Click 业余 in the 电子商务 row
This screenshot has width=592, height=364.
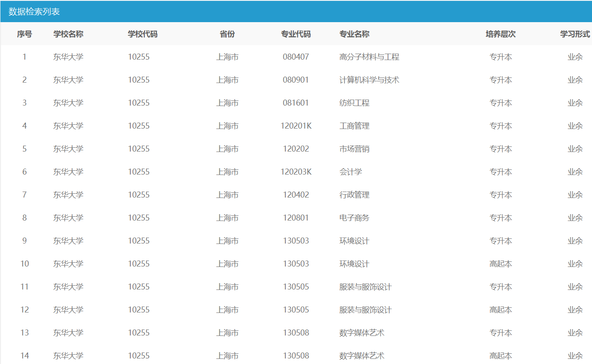[x=575, y=218]
